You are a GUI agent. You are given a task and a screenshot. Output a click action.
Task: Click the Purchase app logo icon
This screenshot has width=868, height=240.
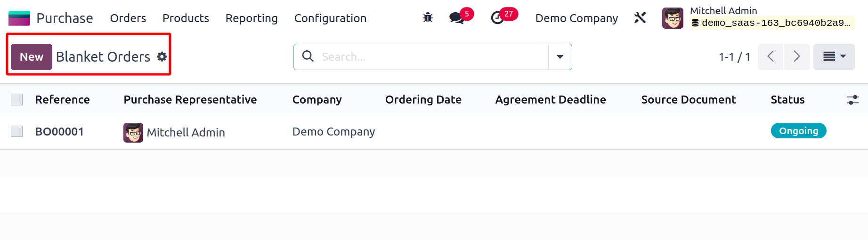coord(19,18)
